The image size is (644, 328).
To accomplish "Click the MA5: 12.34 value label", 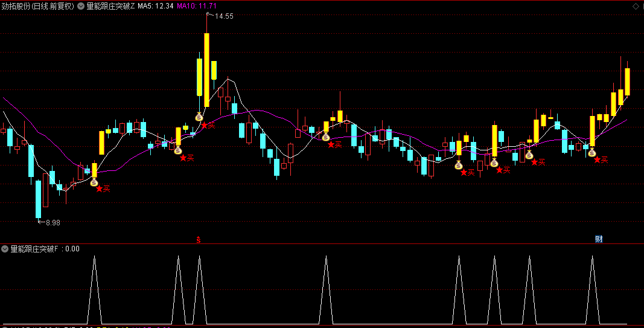I will point(155,6).
